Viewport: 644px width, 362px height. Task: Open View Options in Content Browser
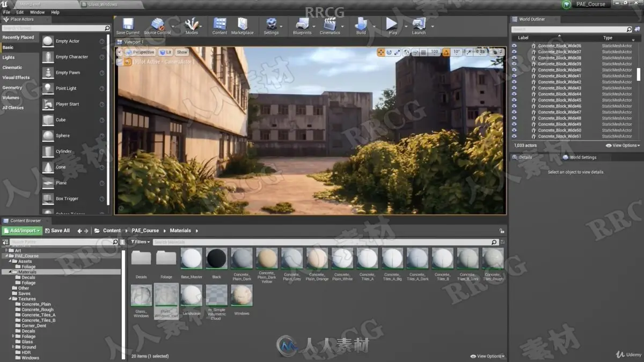[x=487, y=356]
